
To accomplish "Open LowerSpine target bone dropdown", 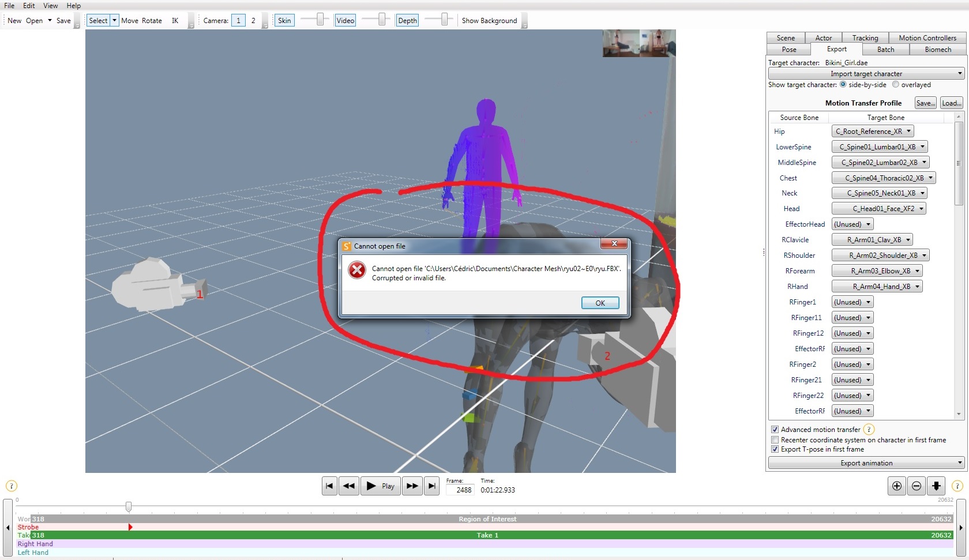I will tap(880, 147).
